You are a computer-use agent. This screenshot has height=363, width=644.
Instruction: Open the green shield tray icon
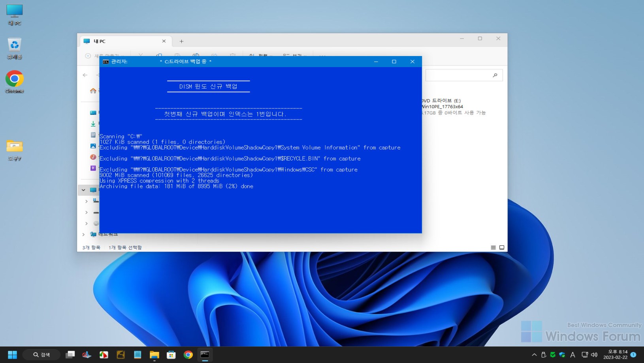coord(553,355)
